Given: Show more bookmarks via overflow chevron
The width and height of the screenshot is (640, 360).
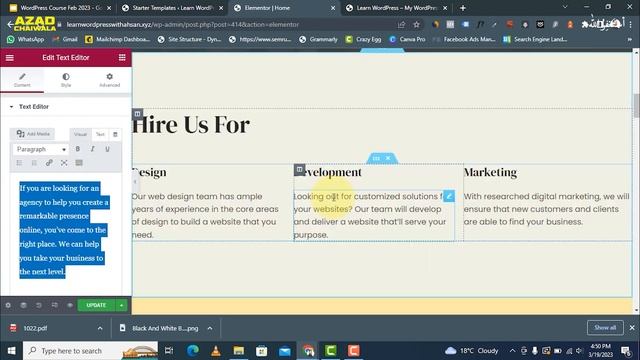Looking at the screenshot, I should 630,40.
